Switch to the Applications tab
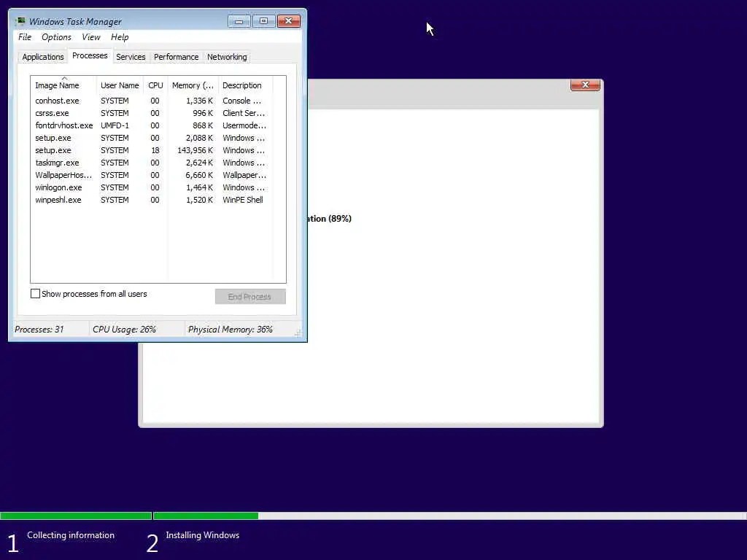The height and width of the screenshot is (560, 747). (x=43, y=57)
